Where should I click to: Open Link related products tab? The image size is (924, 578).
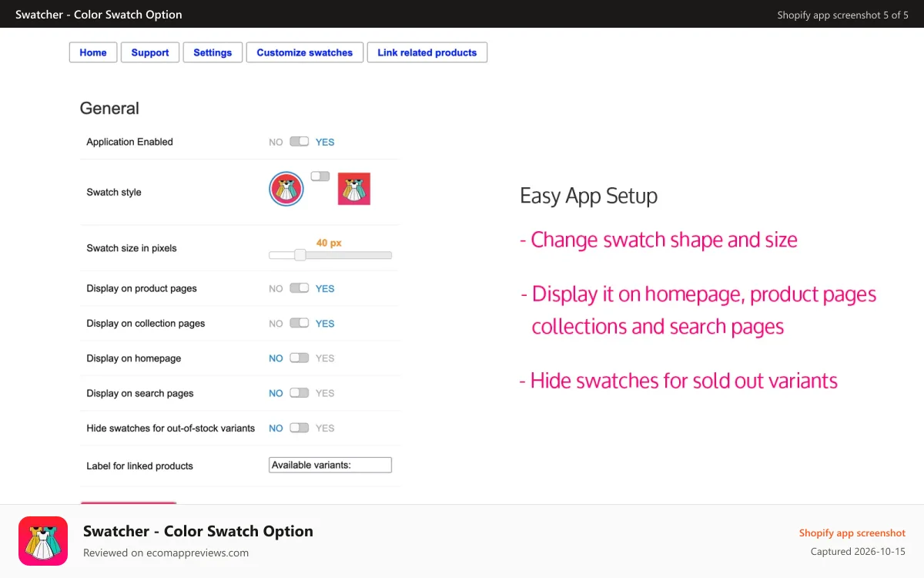(427, 52)
